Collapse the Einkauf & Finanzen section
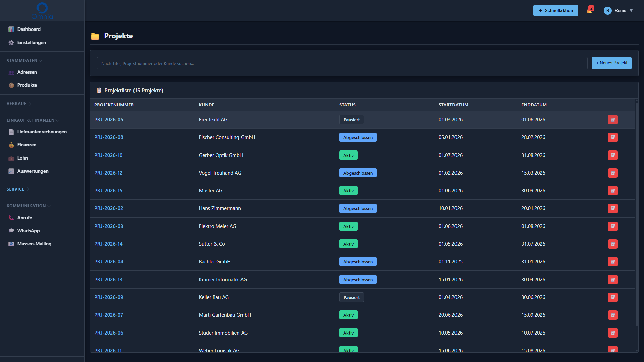644x362 pixels. (33, 120)
